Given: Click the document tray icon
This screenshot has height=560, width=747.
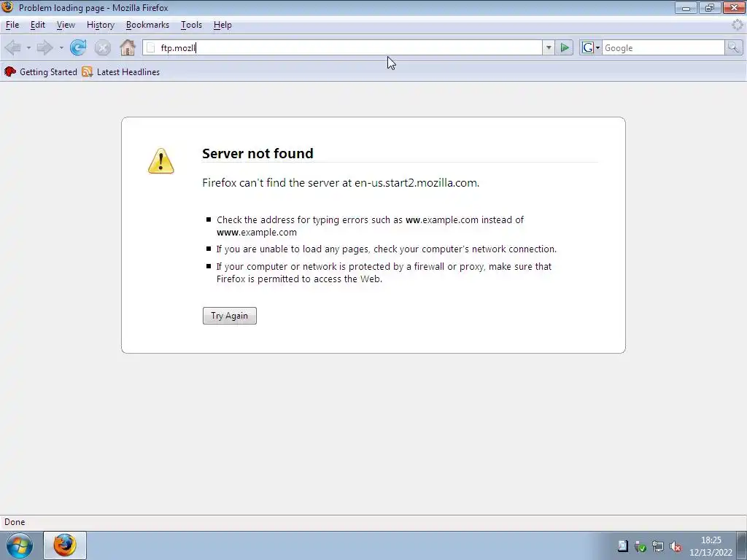Looking at the screenshot, I should [623, 546].
